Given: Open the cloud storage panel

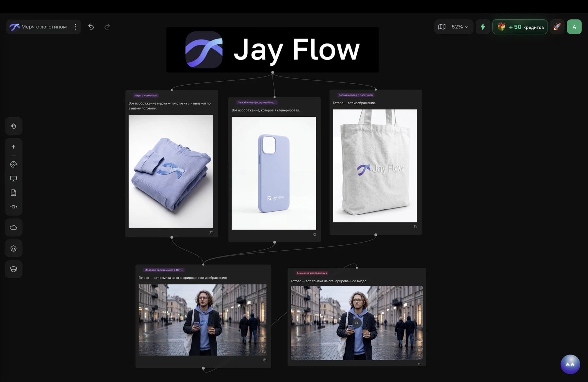Looking at the screenshot, I should click(13, 227).
